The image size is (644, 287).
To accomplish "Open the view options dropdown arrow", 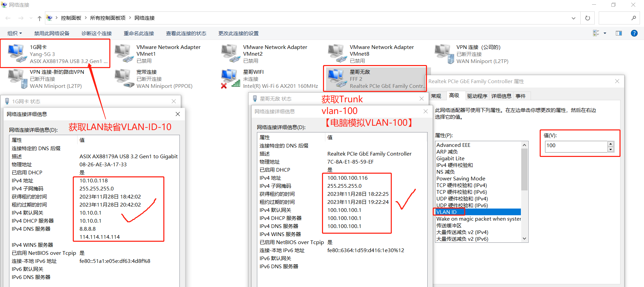I will (605, 33).
